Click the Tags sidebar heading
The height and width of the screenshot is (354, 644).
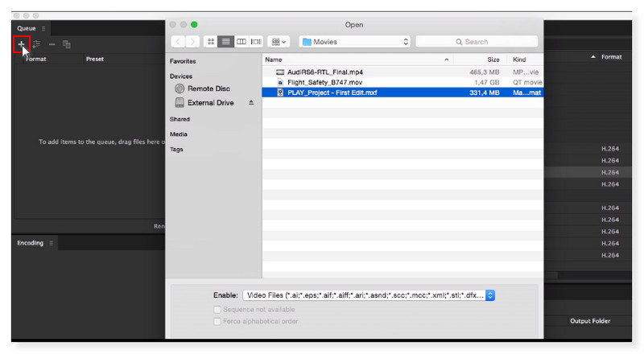coord(176,149)
